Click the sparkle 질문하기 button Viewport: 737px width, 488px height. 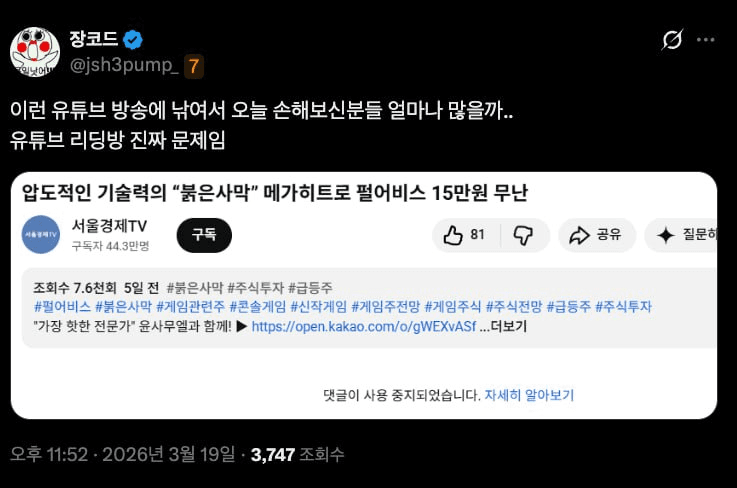click(681, 235)
